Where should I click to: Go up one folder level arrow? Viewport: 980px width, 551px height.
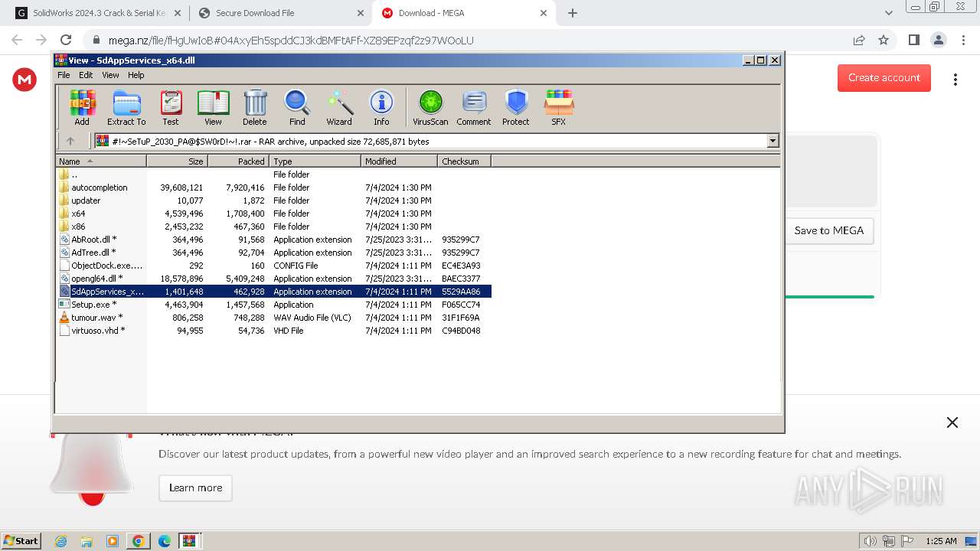70,141
